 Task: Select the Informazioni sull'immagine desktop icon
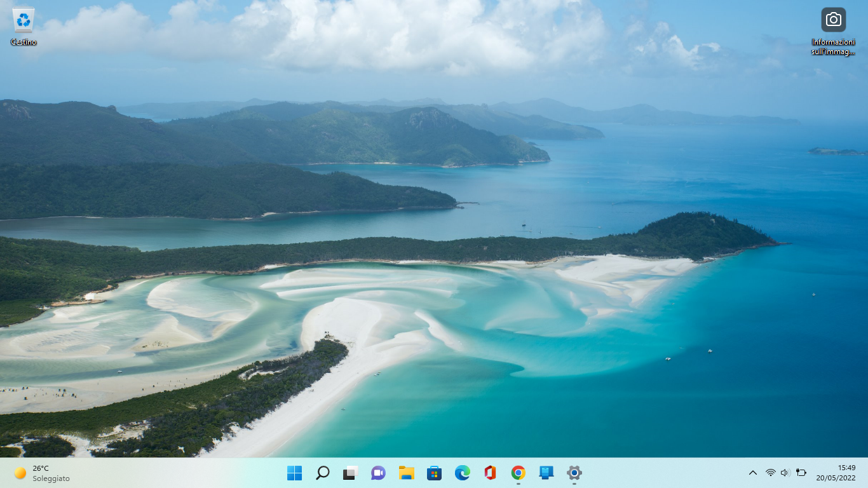point(833,32)
